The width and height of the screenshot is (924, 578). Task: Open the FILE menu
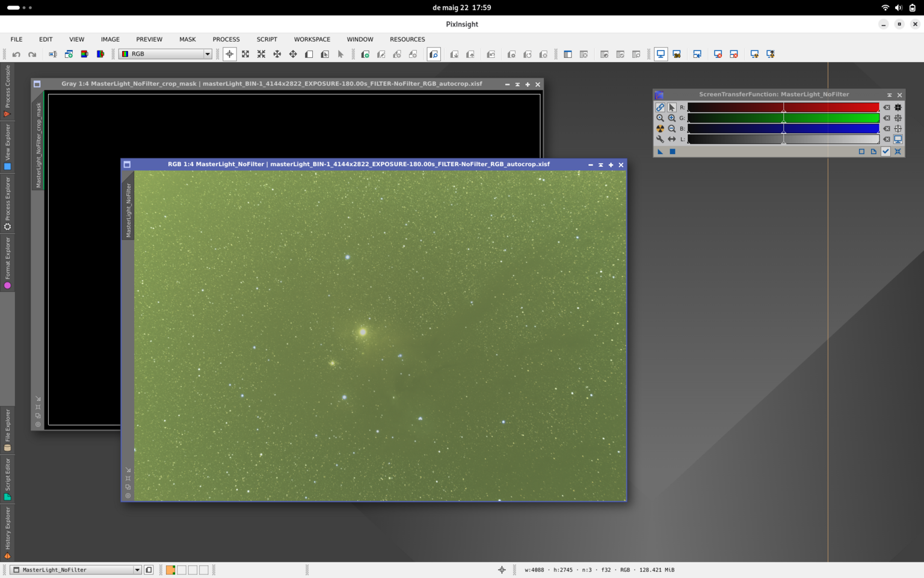[16, 39]
